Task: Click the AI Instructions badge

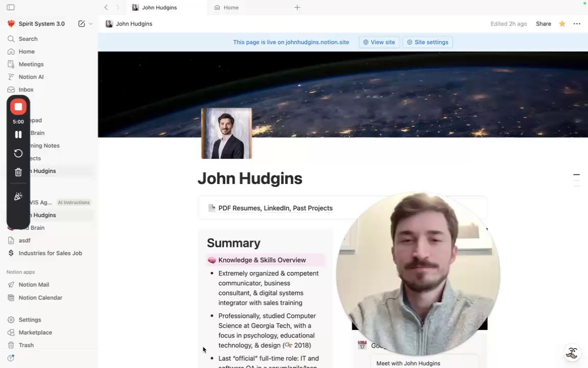Action: (x=74, y=202)
